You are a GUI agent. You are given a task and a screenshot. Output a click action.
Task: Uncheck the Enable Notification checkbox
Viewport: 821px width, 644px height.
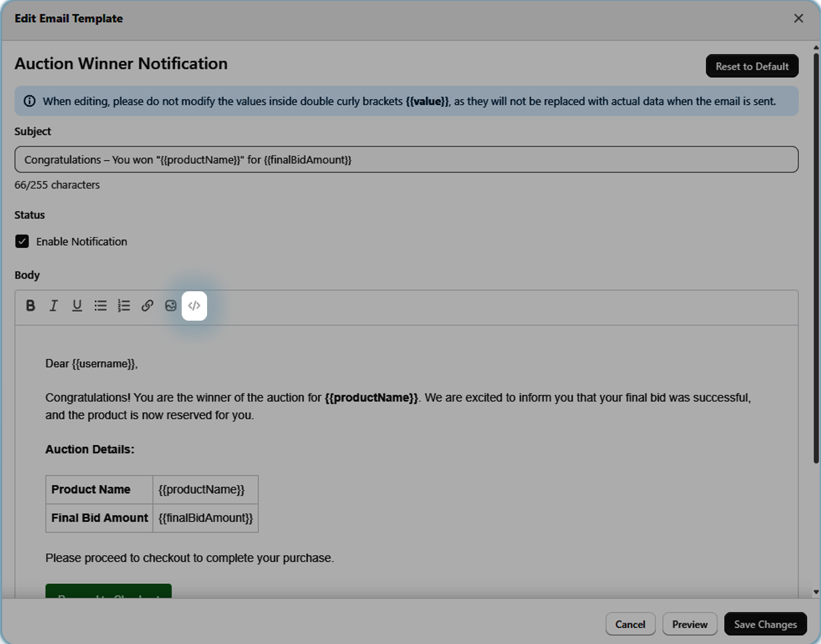(22, 241)
